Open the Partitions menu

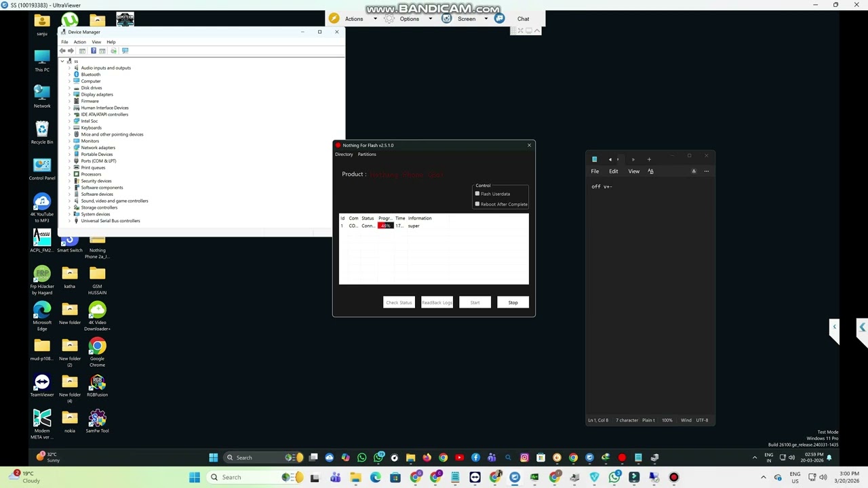pos(367,155)
